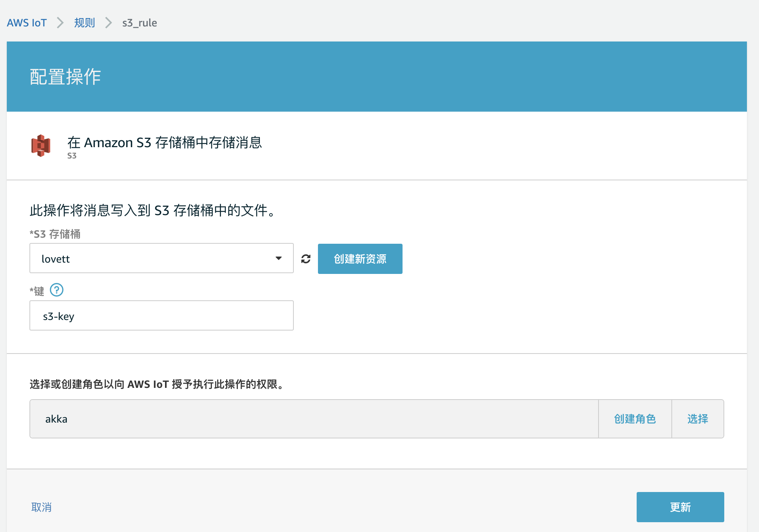This screenshot has height=532, width=759.
Task: Click the chevron before s3_rule breadcrumb
Action: pyautogui.click(x=108, y=23)
